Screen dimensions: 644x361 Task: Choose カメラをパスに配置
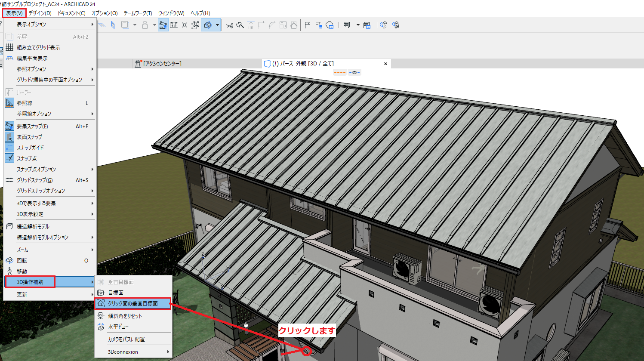[133, 339]
